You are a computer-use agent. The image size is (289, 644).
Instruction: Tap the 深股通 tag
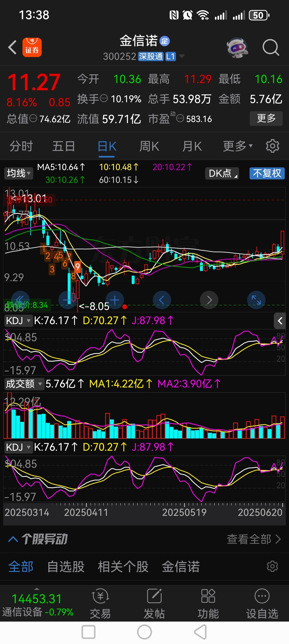click(151, 56)
